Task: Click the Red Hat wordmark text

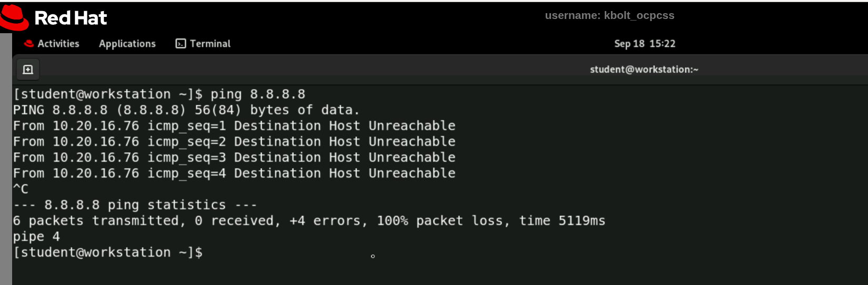Action: [71, 18]
